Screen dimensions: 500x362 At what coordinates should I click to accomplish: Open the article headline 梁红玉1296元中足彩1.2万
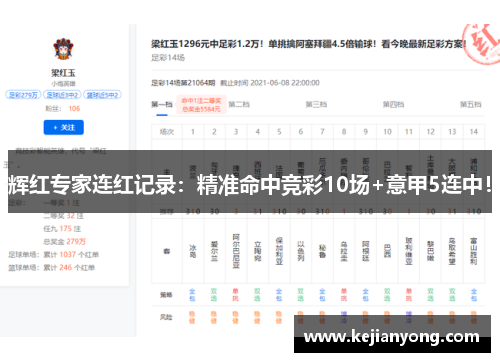(x=308, y=44)
